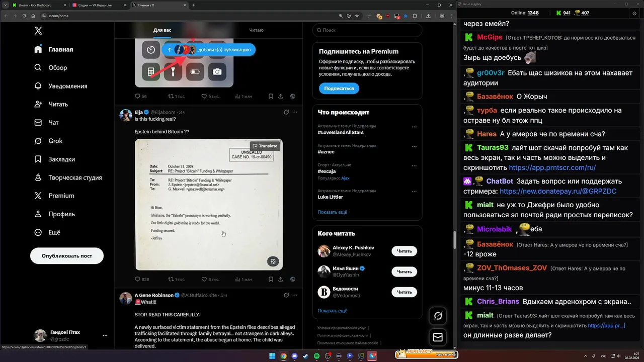Follow Илья Яшин with Читать button
This screenshot has height=362, width=644.
pyautogui.click(x=404, y=271)
